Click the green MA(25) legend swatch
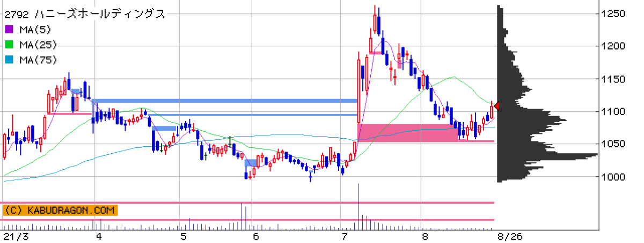 9,45
